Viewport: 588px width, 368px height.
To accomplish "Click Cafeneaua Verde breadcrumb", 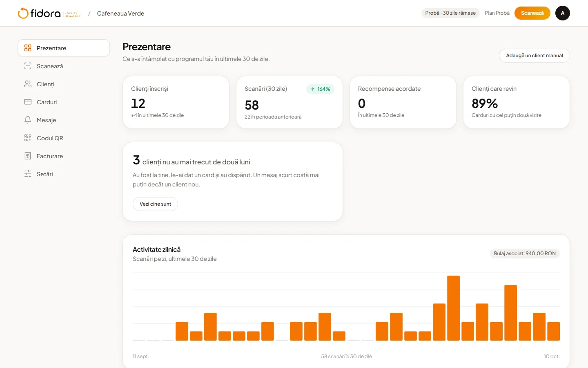I will point(120,13).
